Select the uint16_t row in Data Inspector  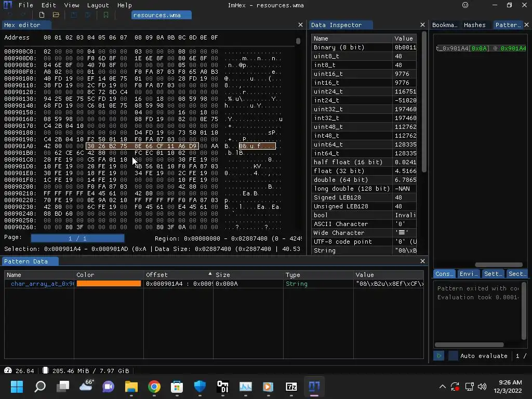click(364, 74)
